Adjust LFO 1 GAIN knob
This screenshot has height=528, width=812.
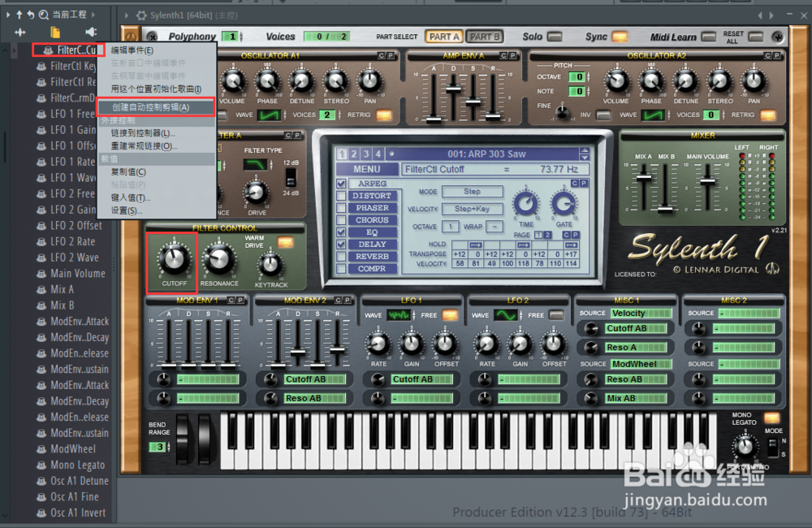pos(412,344)
